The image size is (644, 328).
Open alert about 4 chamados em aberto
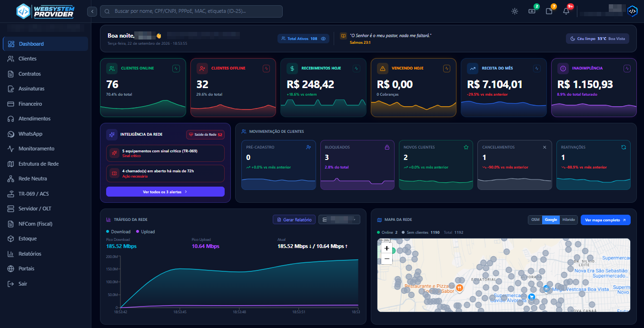[165, 173]
